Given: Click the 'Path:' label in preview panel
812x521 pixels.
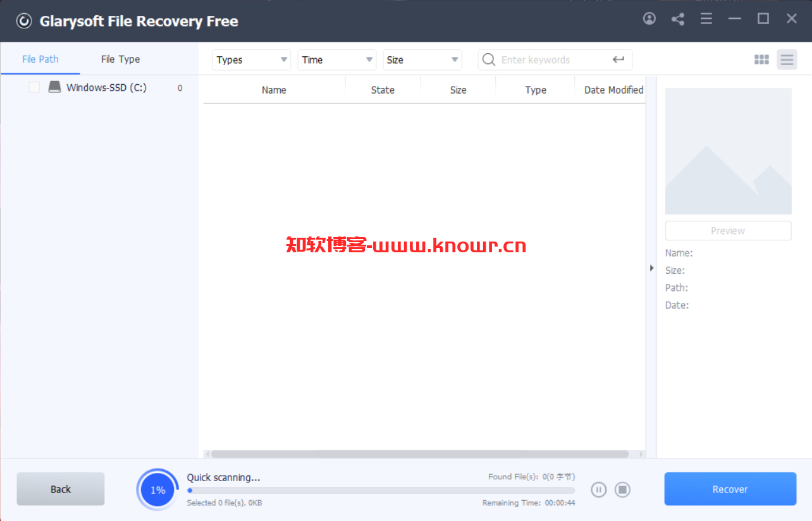Looking at the screenshot, I should click(x=676, y=288).
